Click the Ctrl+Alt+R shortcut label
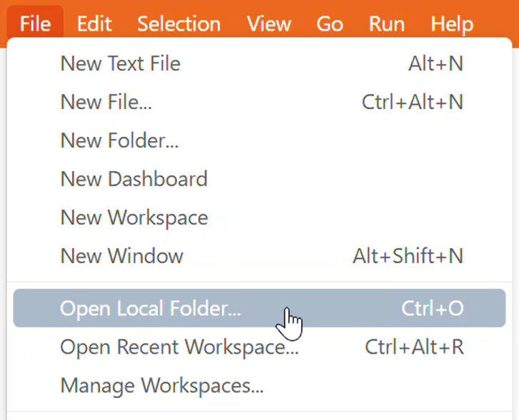Viewport: 519px width, 420px height. pos(414,347)
